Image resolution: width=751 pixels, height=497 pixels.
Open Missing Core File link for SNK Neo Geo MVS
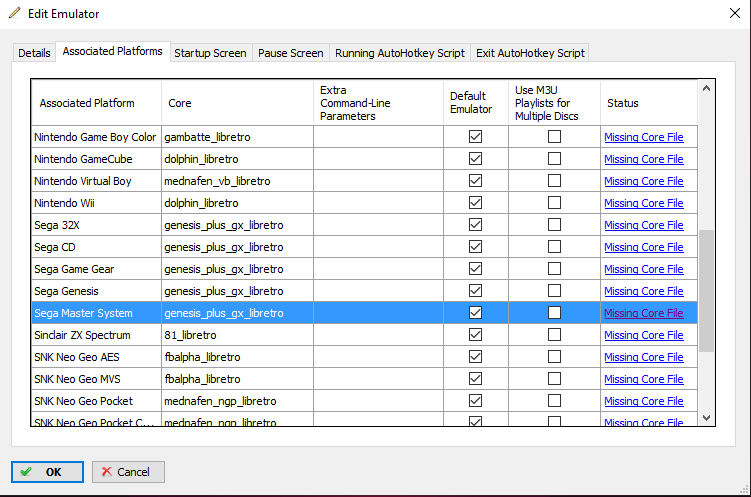tap(644, 379)
